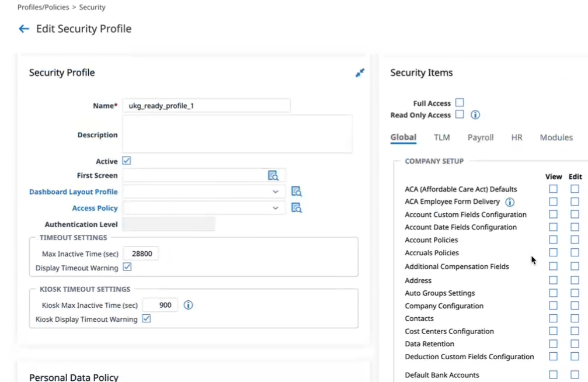This screenshot has height=382, width=588.
Task: Check View for Accruals Policies
Action: 553,252
